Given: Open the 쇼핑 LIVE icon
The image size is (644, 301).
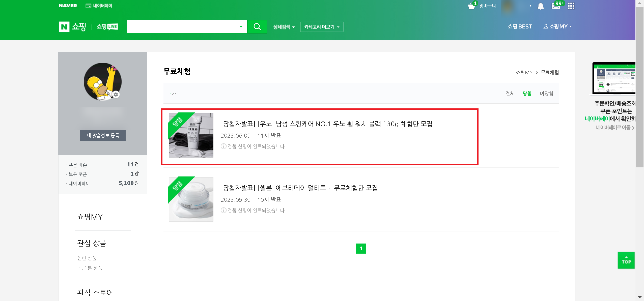Looking at the screenshot, I should (x=107, y=27).
